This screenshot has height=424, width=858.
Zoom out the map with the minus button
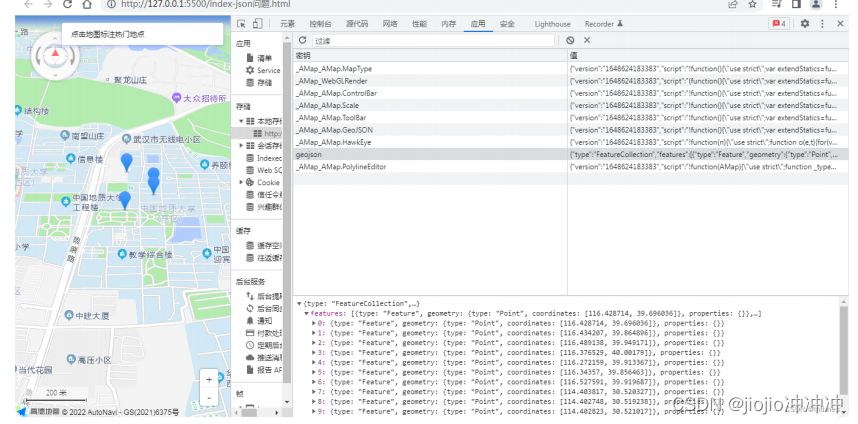pyautogui.click(x=209, y=397)
